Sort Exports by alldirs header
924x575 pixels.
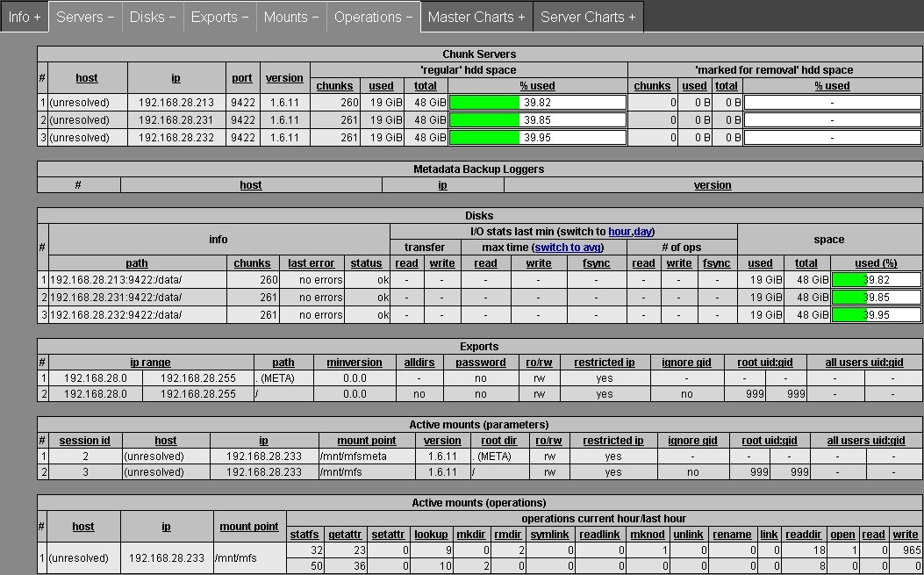coord(419,362)
